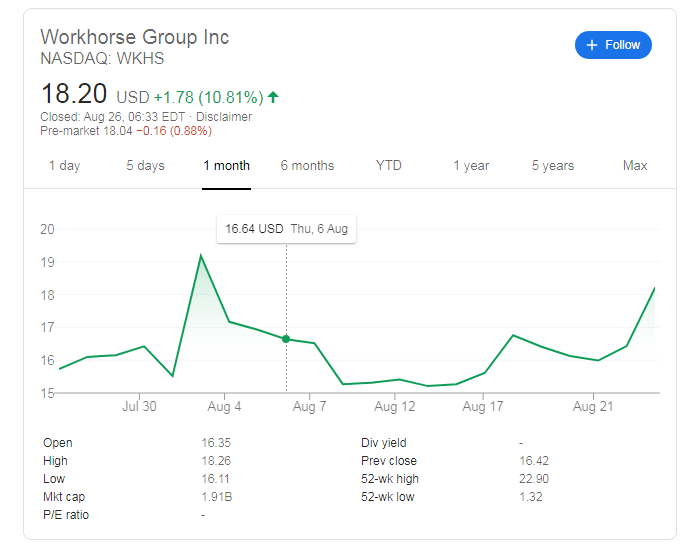
Task: Open the 6 months chart range
Action: 307,166
